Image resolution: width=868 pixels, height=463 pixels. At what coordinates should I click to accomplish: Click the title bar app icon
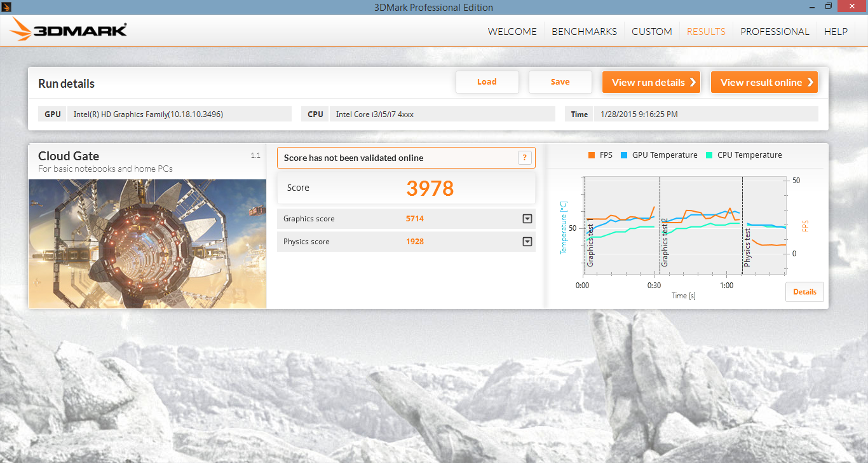click(6, 6)
